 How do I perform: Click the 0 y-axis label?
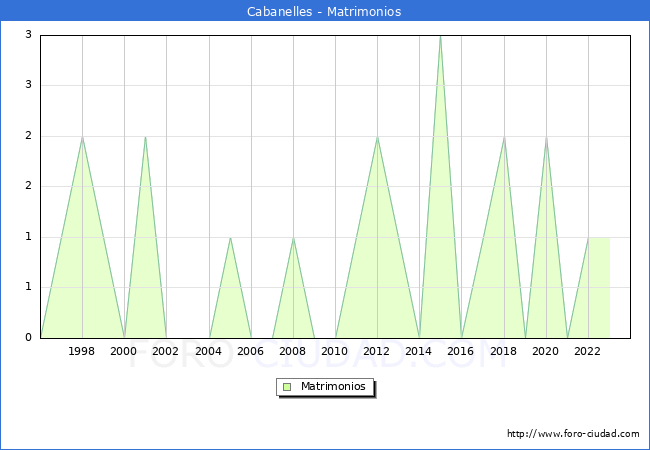[x=28, y=337]
